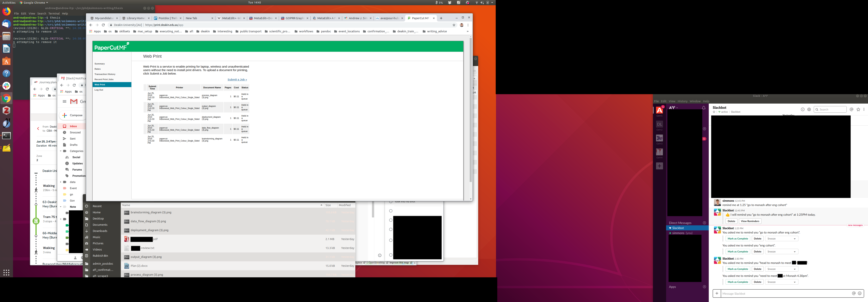Click the Message Slackbot input field
The image size is (868, 302).
785,294
